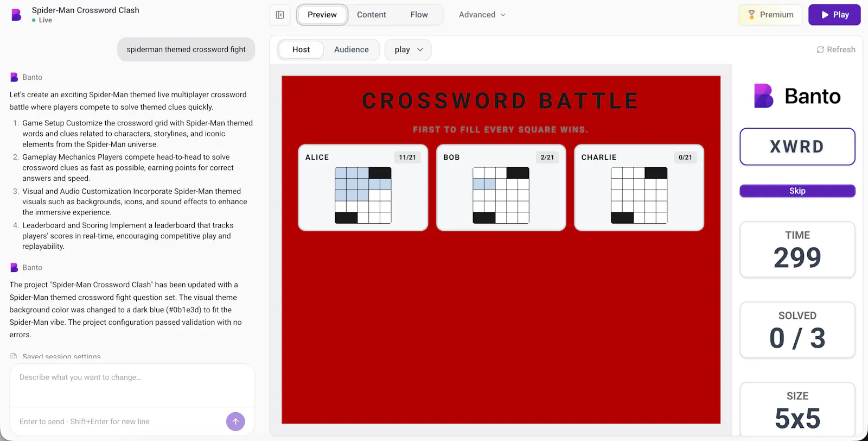Click the SIZE 5x5 card

pyautogui.click(x=797, y=409)
